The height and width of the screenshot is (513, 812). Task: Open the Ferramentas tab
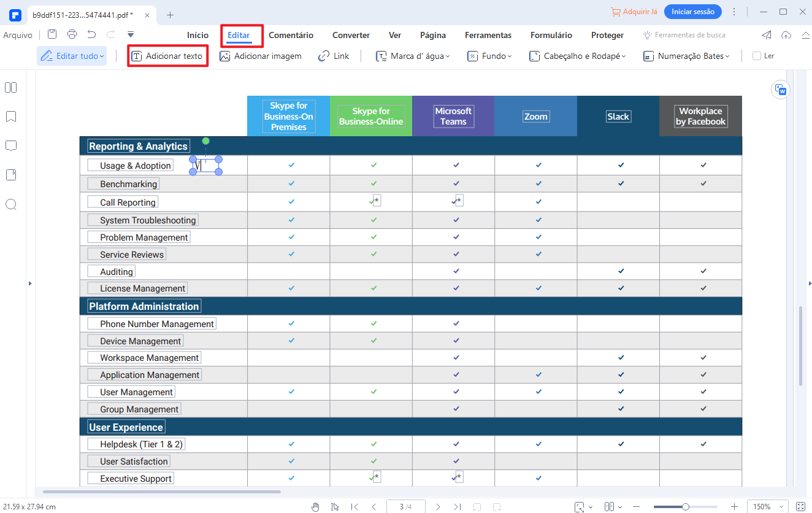click(488, 35)
